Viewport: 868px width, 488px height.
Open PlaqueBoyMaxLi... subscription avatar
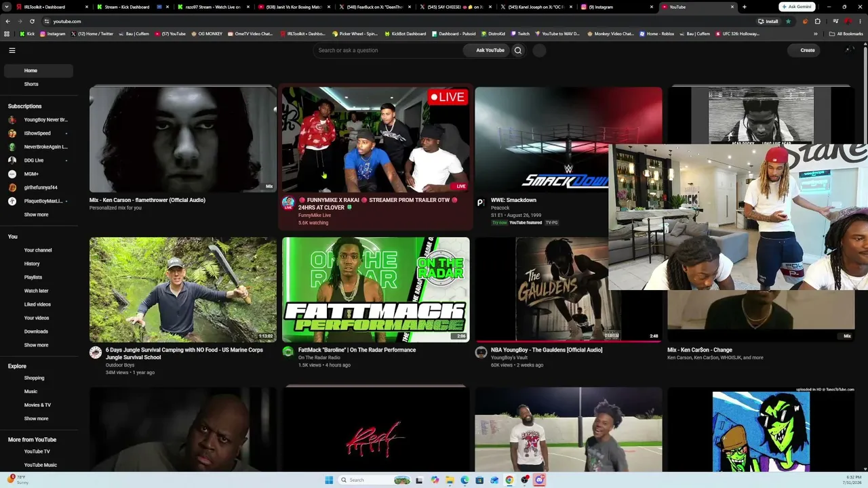coord(12,201)
